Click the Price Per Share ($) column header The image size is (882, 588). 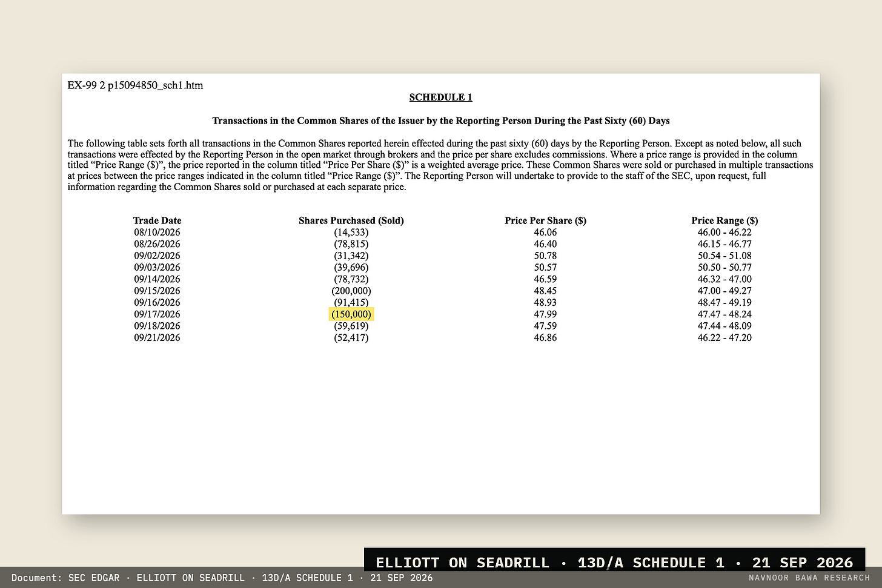point(545,220)
